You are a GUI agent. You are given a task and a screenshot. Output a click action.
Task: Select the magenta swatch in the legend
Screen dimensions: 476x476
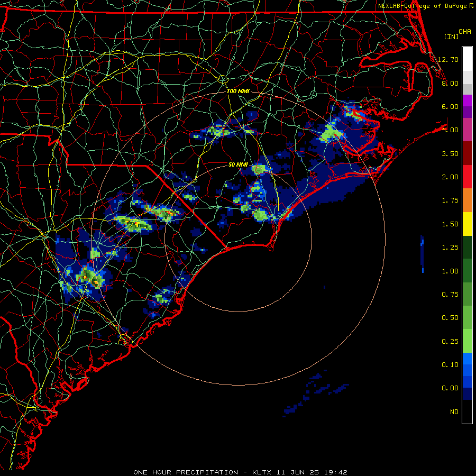[x=467, y=100]
